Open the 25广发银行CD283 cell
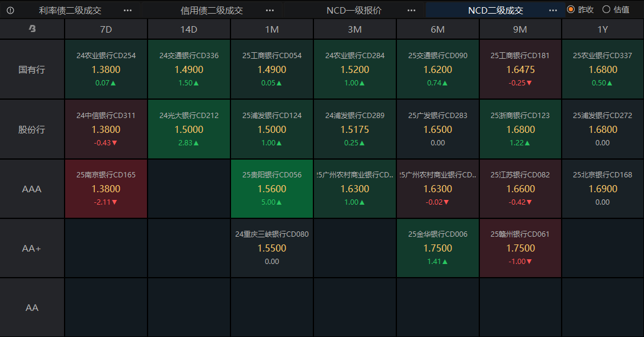 [438, 129]
